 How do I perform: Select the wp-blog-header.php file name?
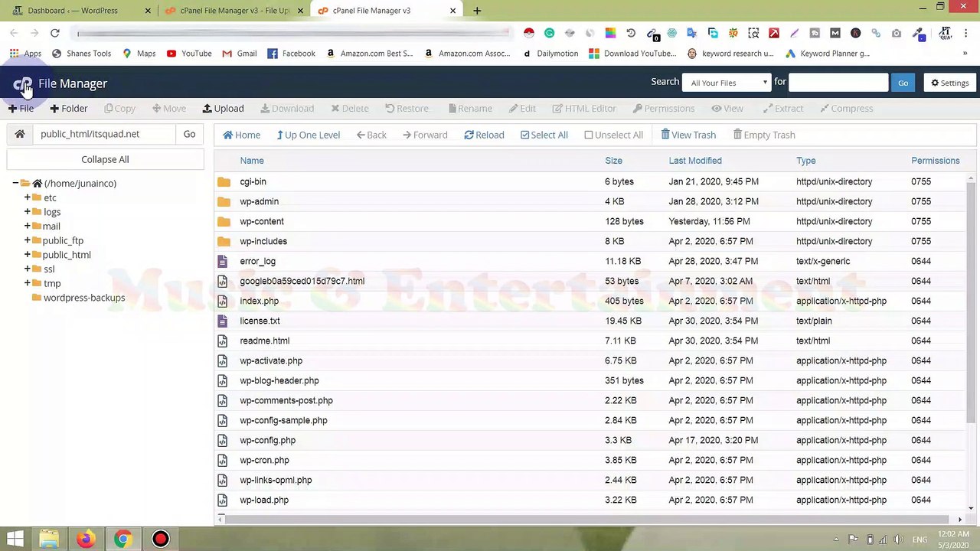click(279, 380)
